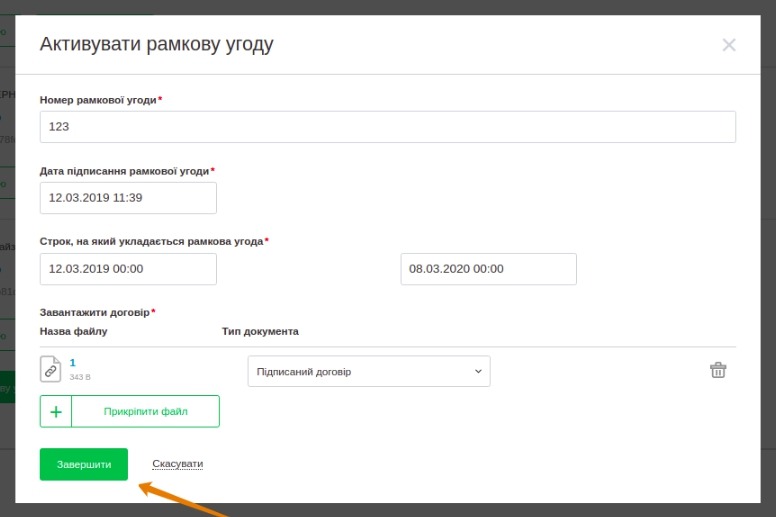Click the 'Назва файлу' column header
Screen dimensions: 776x517
pyautogui.click(x=73, y=331)
